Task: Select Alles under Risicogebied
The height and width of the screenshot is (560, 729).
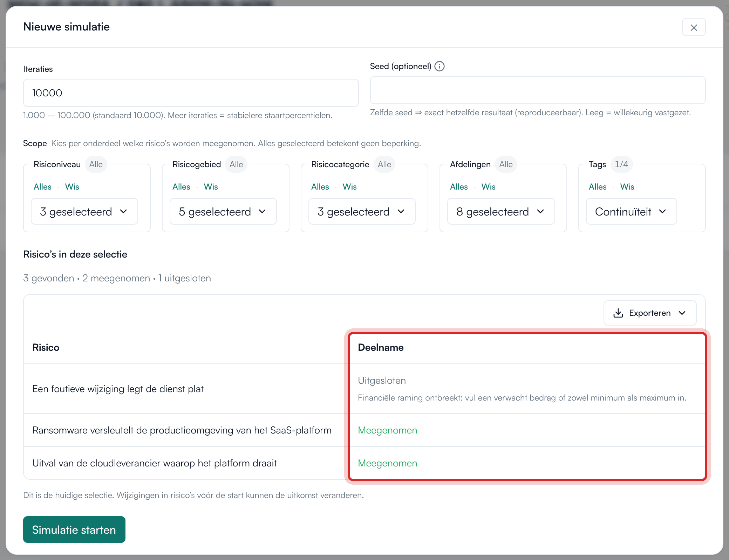Action: tap(181, 187)
